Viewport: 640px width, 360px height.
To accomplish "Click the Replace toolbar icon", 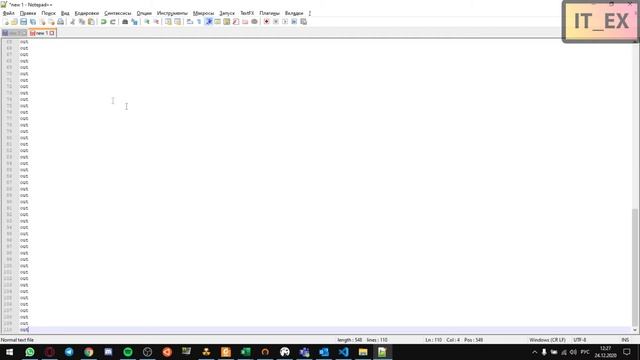I will pyautogui.click(x=134, y=22).
